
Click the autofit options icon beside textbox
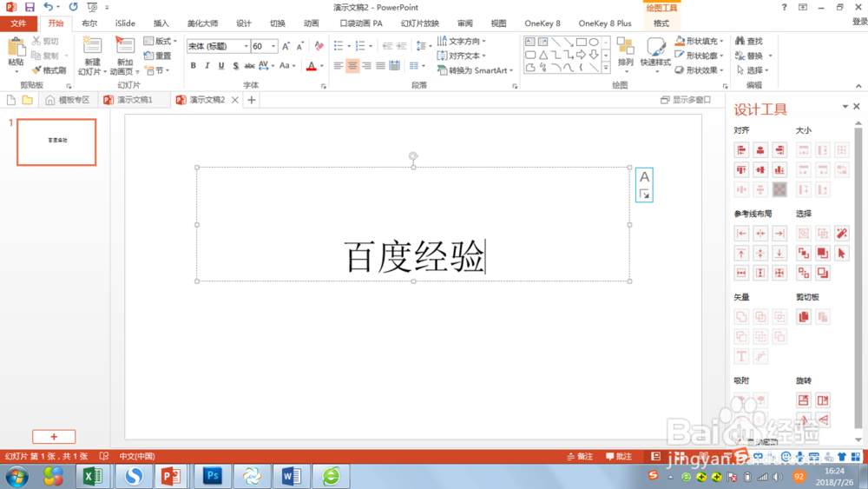tap(644, 185)
